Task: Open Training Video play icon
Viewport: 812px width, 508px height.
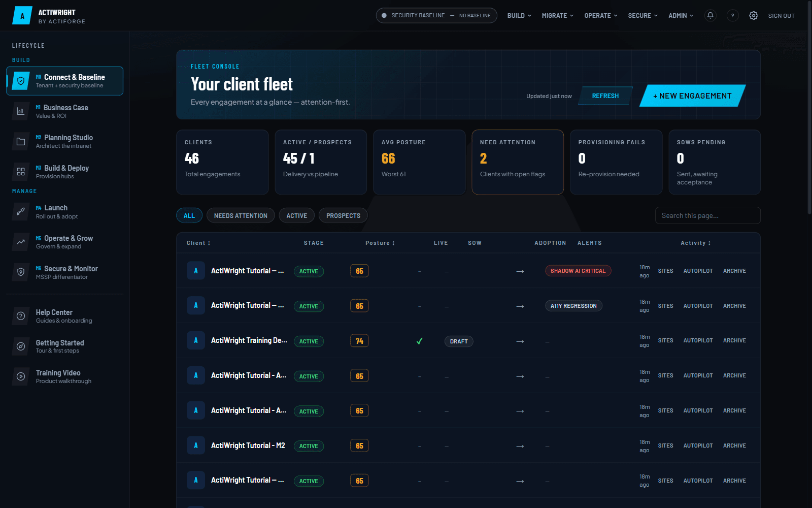Action: pos(21,376)
